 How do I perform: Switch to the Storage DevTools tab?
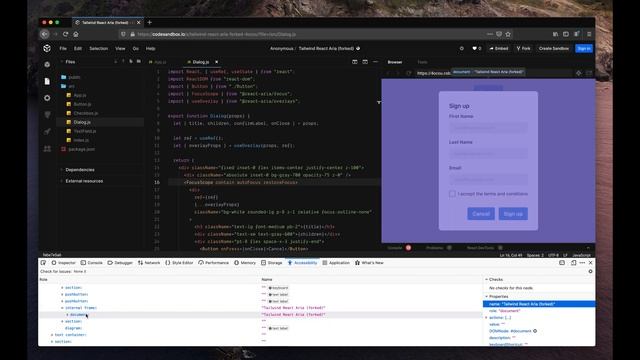pos(272,263)
